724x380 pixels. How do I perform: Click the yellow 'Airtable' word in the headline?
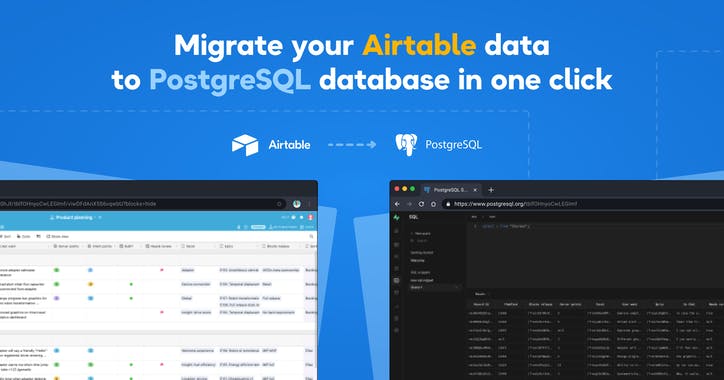point(419,45)
